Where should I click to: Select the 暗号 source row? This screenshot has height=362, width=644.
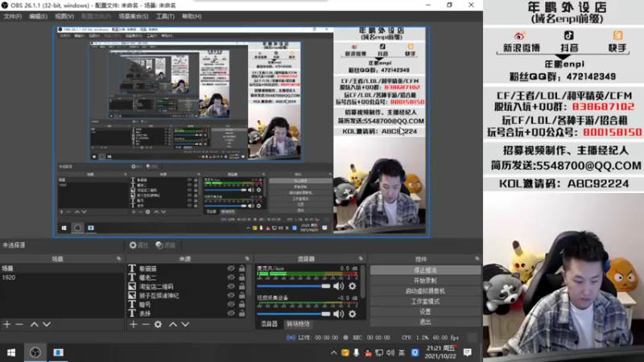pyautogui.click(x=187, y=304)
